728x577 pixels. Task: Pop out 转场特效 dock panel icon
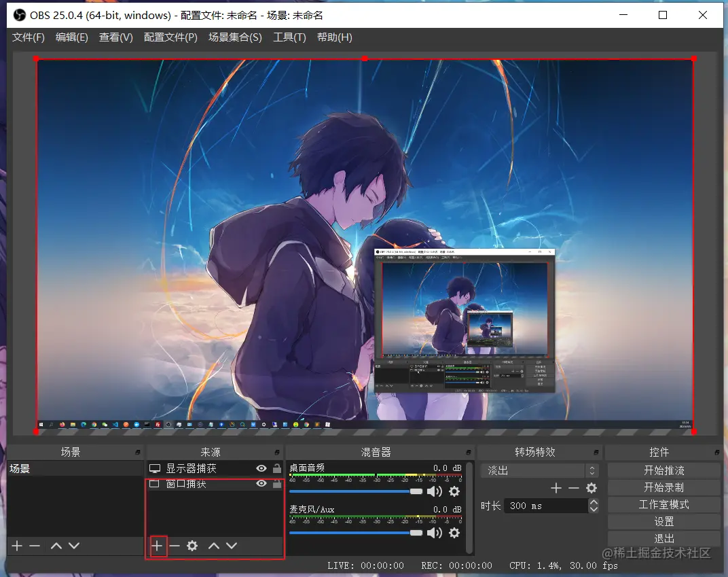pyautogui.click(x=596, y=452)
